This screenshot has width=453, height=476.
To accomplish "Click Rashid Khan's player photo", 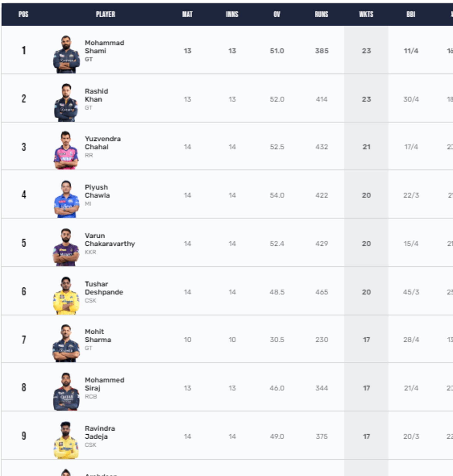I will tap(66, 102).
